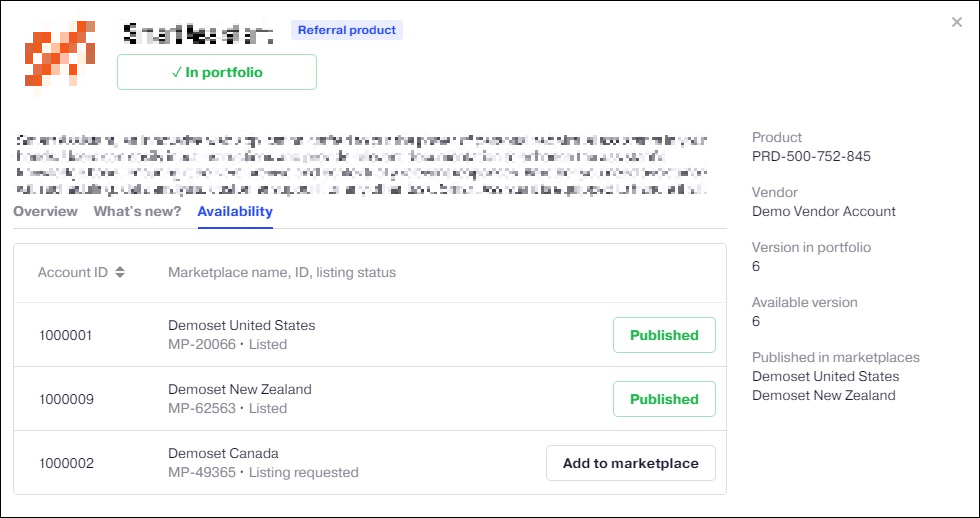
Task: Add Demoset Canada to marketplace
Action: point(630,463)
